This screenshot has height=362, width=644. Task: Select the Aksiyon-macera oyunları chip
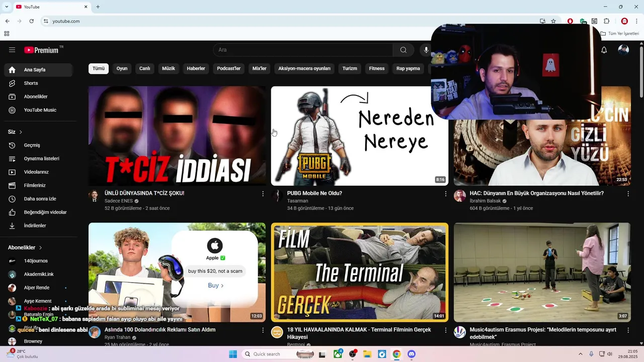click(x=304, y=68)
